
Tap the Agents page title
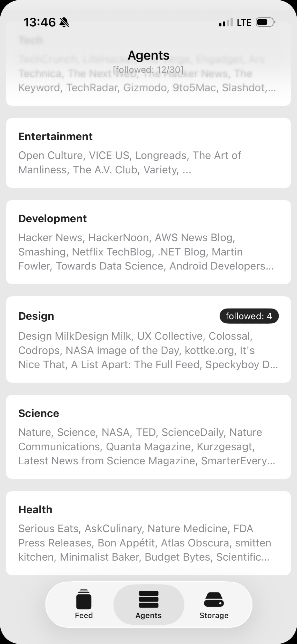[x=149, y=55]
